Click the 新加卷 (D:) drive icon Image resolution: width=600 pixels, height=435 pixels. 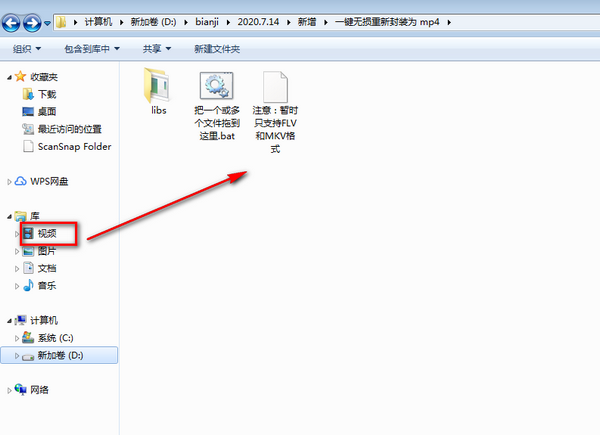tap(28, 357)
